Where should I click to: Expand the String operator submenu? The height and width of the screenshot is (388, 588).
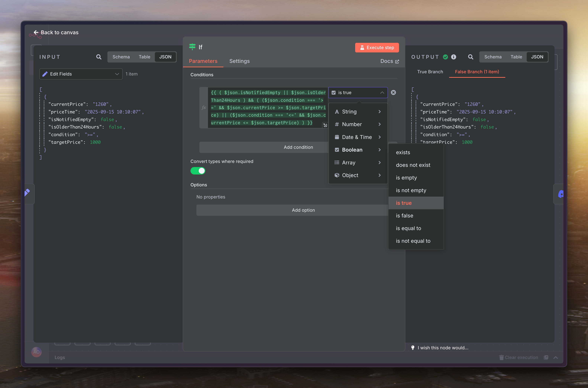pyautogui.click(x=358, y=112)
